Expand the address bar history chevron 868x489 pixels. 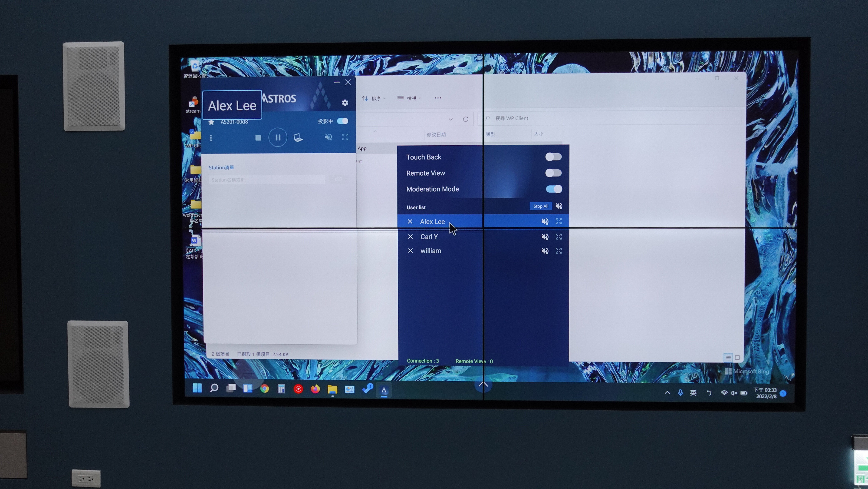(450, 119)
